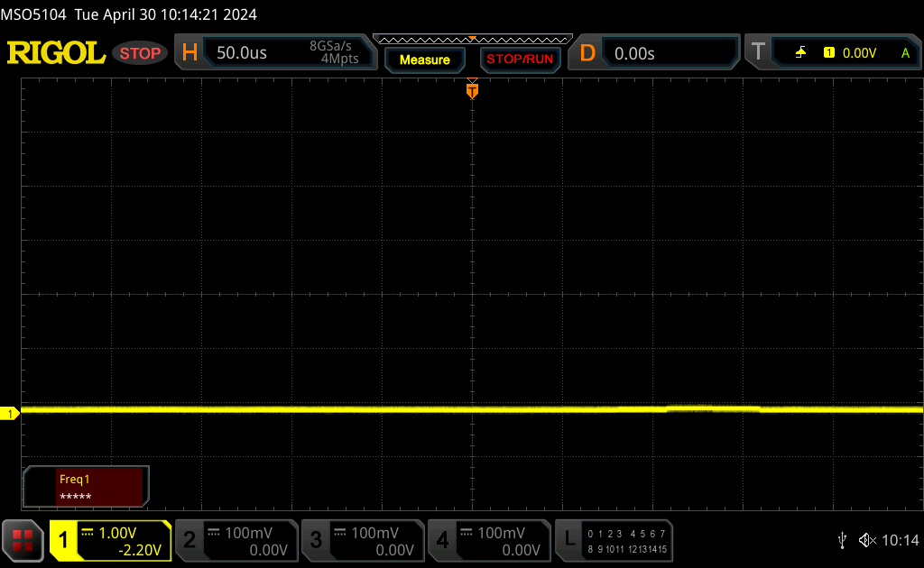Viewport: 924px width, 568px height.
Task: Open the logic analyzer L channels panel
Action: tap(614, 540)
